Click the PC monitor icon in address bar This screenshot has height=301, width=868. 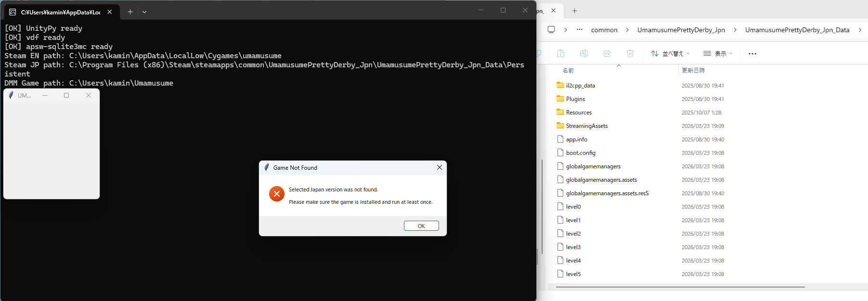[551, 30]
